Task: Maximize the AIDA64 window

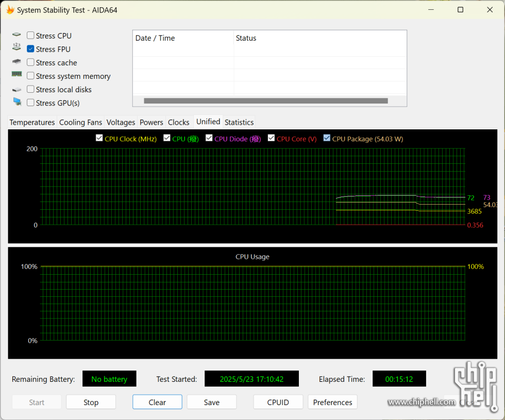Action: (460, 10)
